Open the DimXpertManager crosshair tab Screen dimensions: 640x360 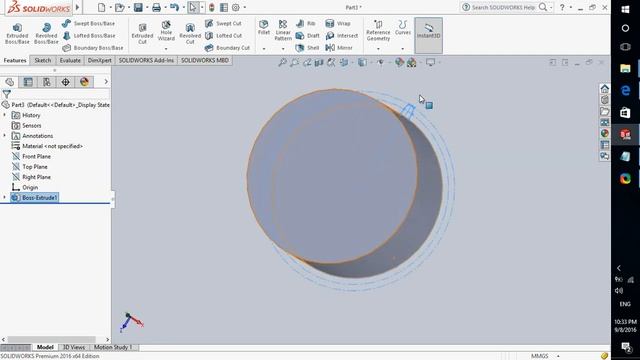tap(65, 82)
